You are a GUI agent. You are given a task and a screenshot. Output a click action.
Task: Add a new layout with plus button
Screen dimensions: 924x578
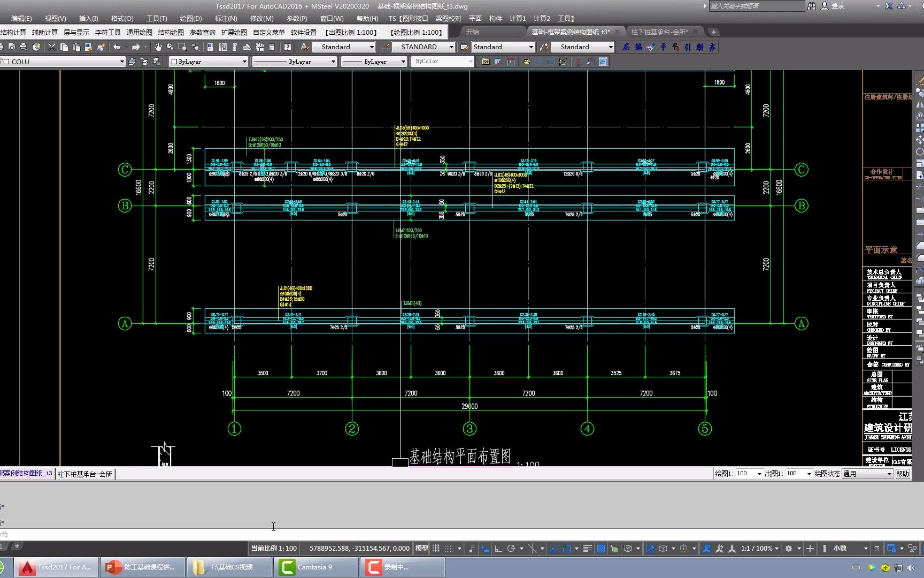click(17, 546)
